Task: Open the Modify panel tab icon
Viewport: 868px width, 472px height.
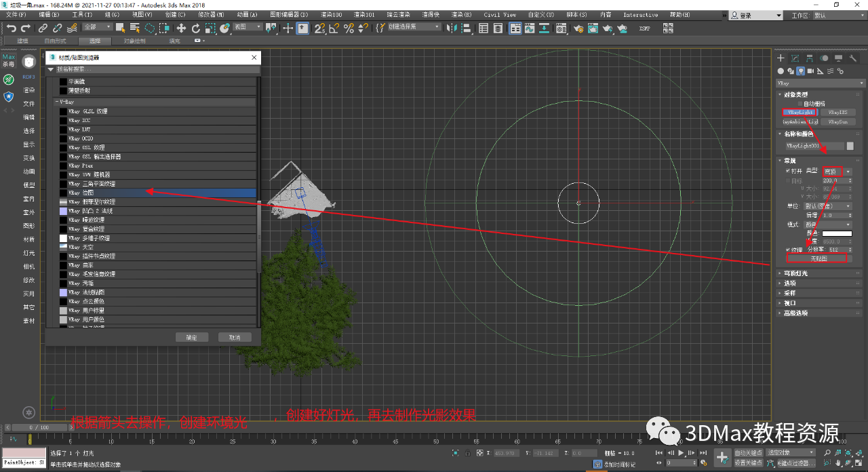Action: (795, 58)
